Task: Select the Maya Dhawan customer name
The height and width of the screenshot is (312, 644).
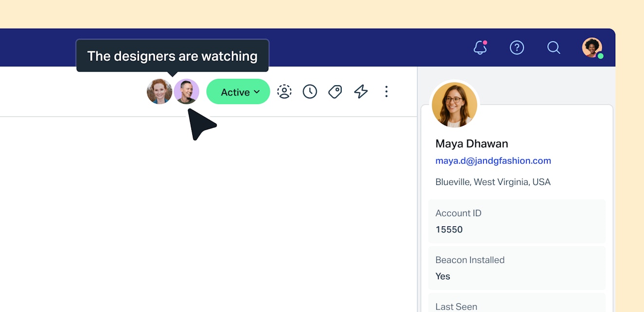Action: click(x=471, y=144)
